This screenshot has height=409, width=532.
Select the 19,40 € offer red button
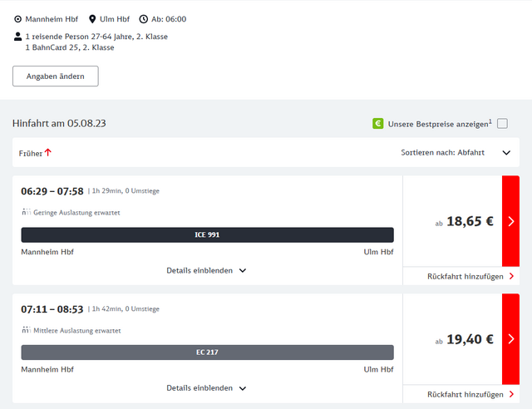point(510,338)
